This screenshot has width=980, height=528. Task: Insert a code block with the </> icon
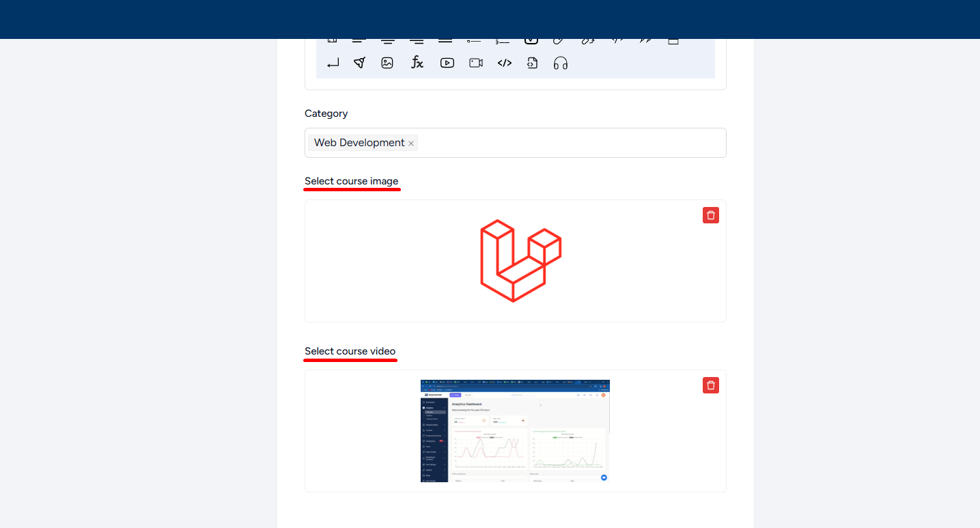pos(505,63)
